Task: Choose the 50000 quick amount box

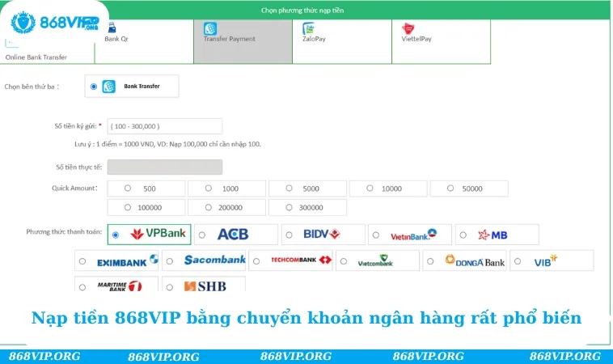Action: 469,188
